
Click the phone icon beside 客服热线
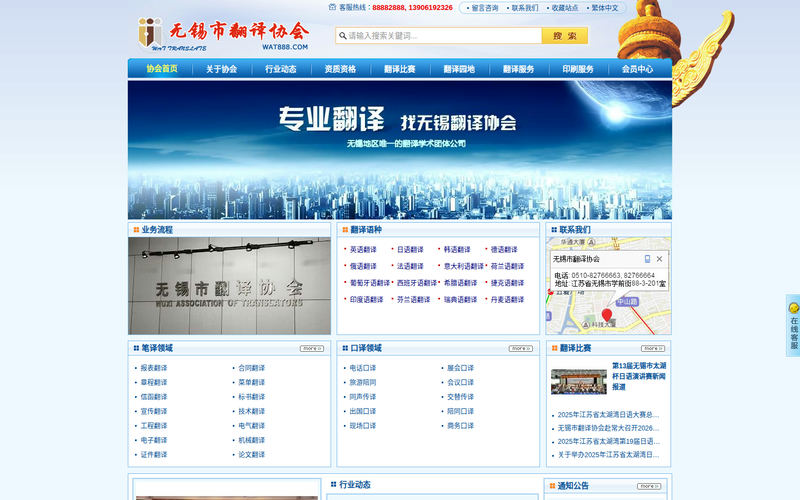point(332,7)
